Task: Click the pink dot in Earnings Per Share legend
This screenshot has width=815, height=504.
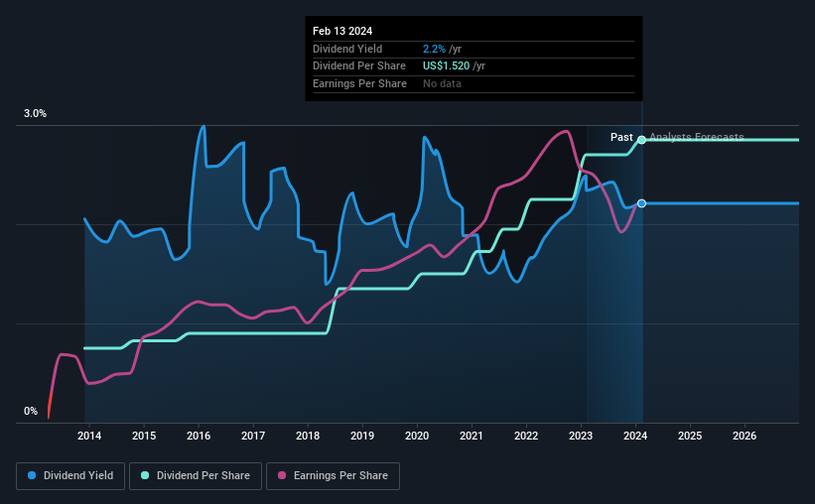Action: pyautogui.click(x=282, y=475)
